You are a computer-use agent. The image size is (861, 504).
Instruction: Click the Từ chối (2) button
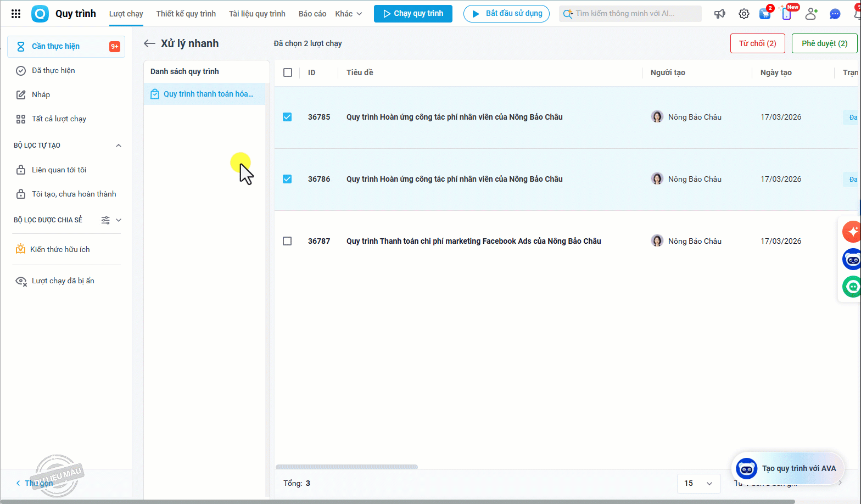[757, 43]
